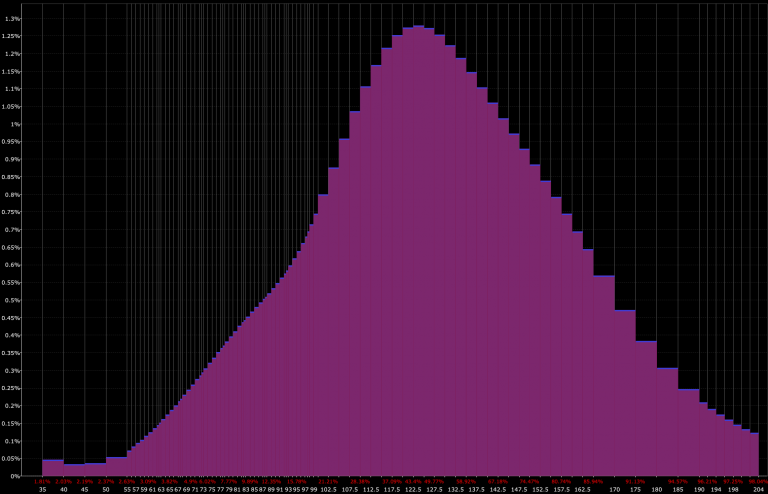Screen dimensions: 768x494
Task: Click the 127.5 horizontal axis label
Action: point(434,490)
